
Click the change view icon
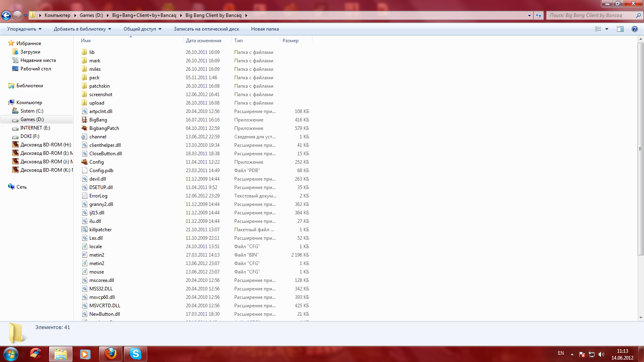[598, 29]
